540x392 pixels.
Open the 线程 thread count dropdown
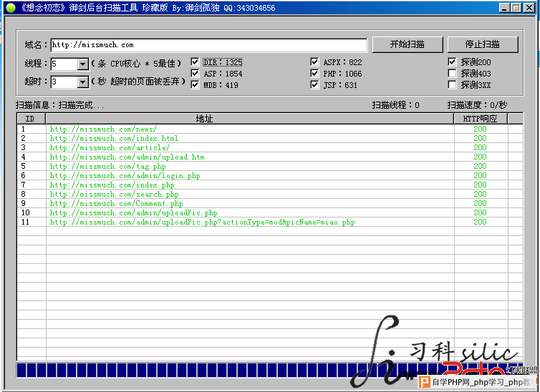82,64
